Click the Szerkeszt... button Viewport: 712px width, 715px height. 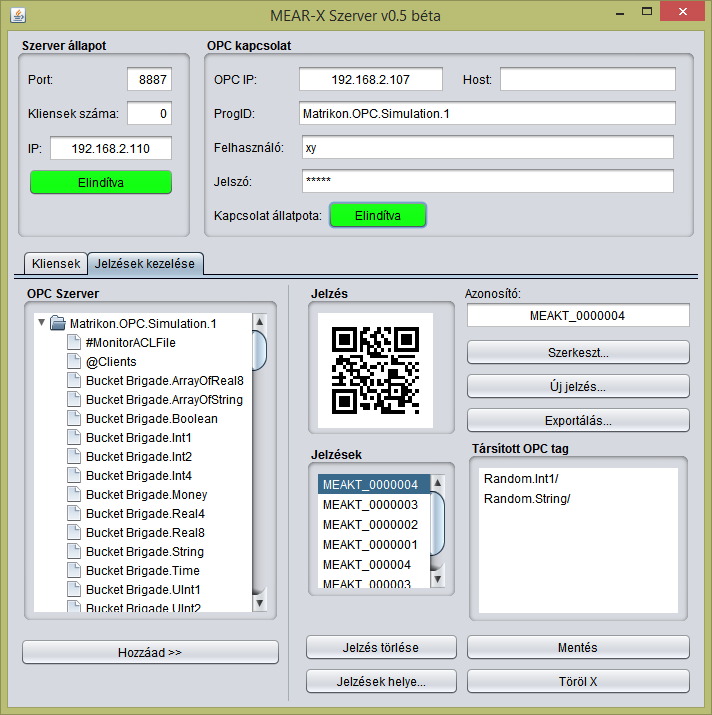578,352
